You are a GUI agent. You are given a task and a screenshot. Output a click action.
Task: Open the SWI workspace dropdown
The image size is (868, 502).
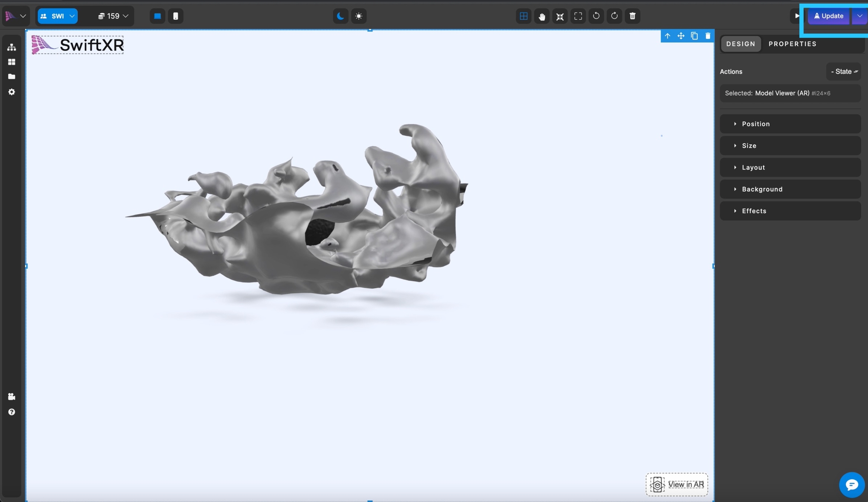point(58,16)
